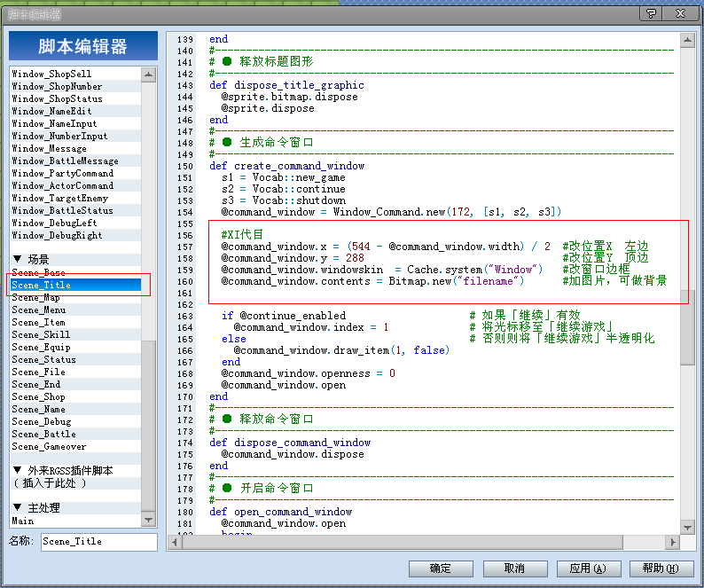Select Window_NumberInput script

point(75,136)
